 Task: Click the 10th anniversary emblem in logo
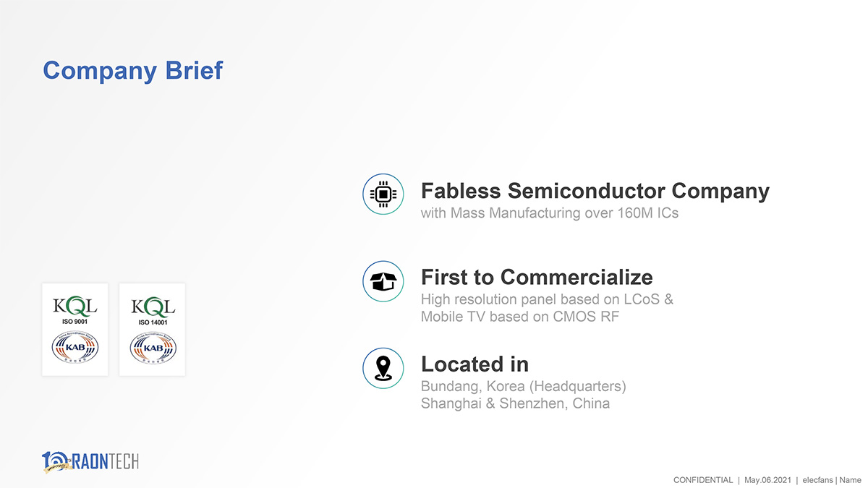tap(56, 461)
